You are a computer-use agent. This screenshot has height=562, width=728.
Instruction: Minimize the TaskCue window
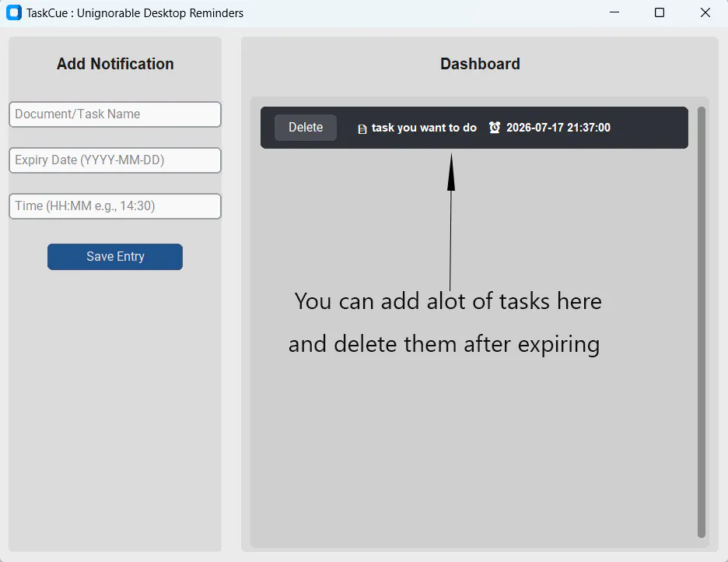[614, 12]
